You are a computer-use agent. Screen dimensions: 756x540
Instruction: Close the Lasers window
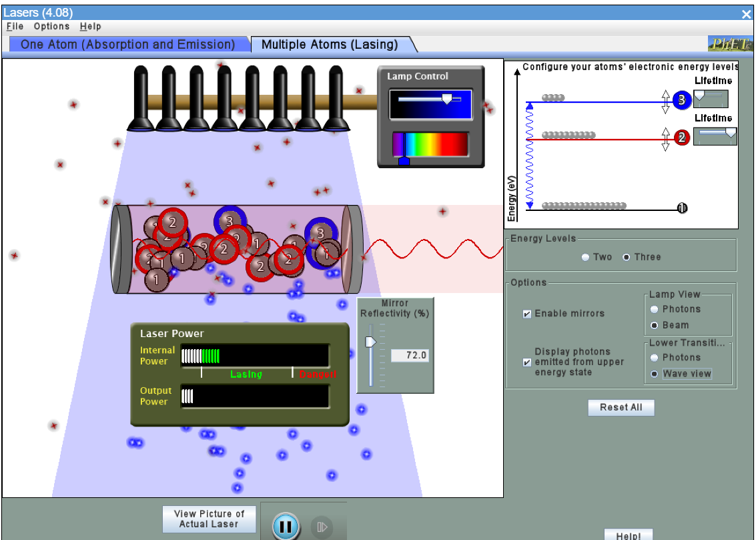[745, 13]
